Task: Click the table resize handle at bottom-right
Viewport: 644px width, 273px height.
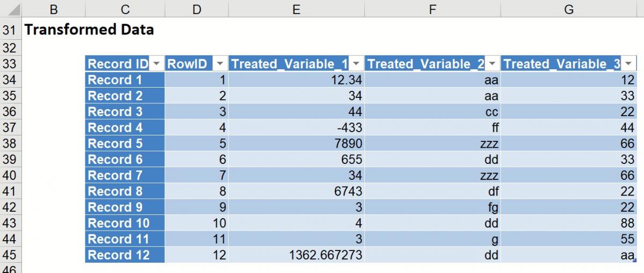Action: point(635,261)
